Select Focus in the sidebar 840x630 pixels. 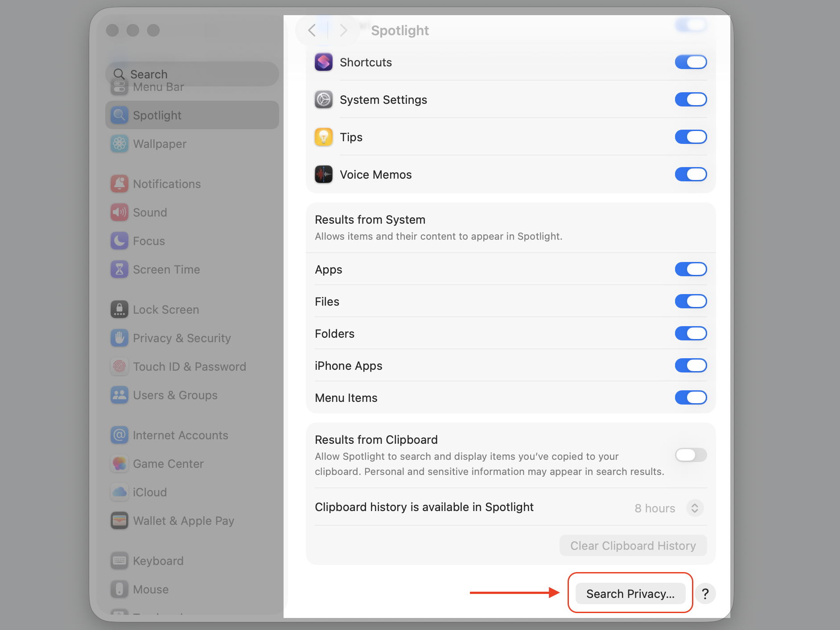click(192, 241)
